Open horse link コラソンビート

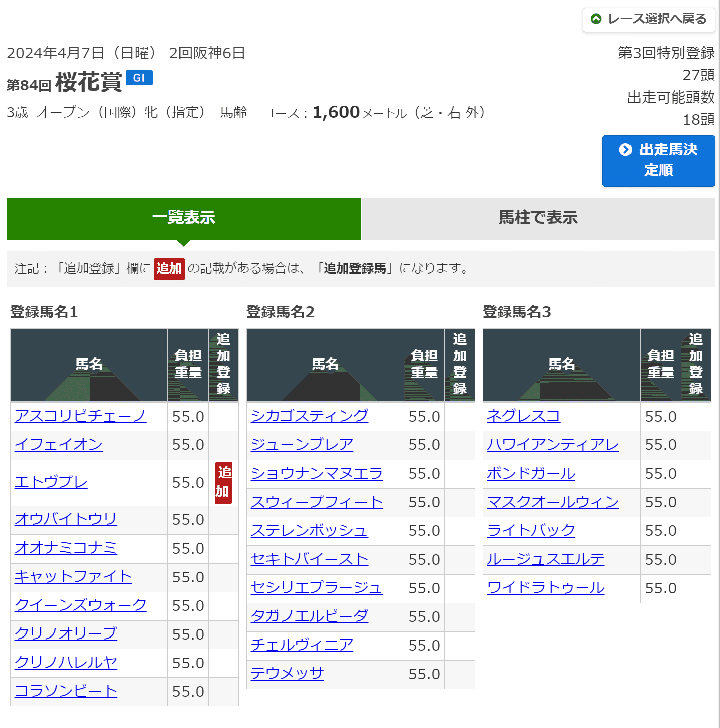(66, 691)
